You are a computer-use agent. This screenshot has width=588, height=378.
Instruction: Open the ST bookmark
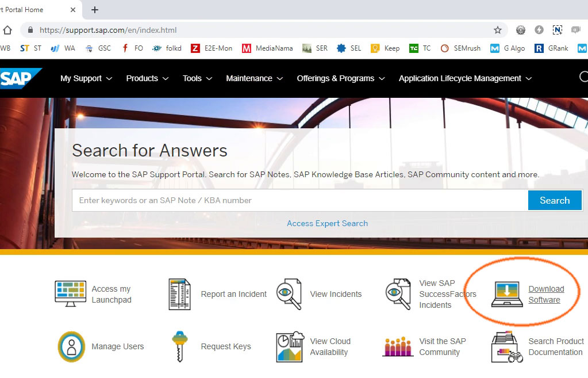pyautogui.click(x=30, y=48)
